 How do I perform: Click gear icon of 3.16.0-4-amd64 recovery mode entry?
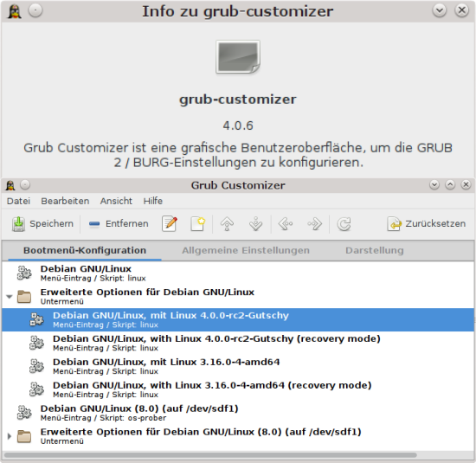[36, 389]
